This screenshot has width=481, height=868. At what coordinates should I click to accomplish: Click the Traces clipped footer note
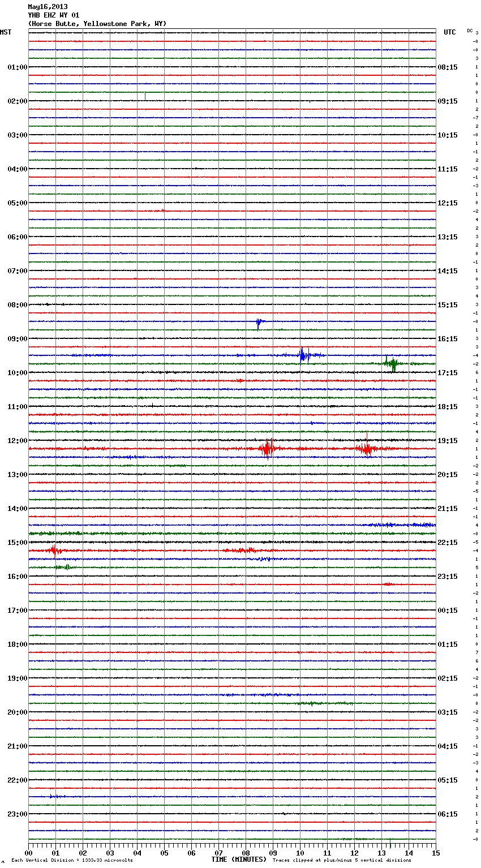[x=342, y=860]
